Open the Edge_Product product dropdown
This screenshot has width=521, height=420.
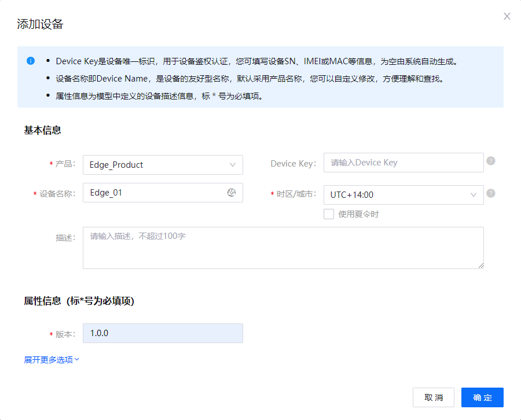coord(156,165)
